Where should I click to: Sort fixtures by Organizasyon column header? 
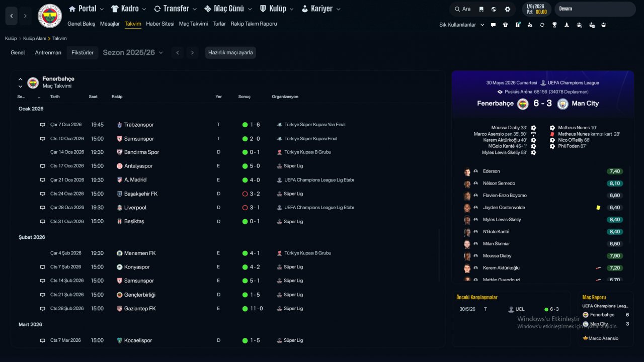point(285,97)
